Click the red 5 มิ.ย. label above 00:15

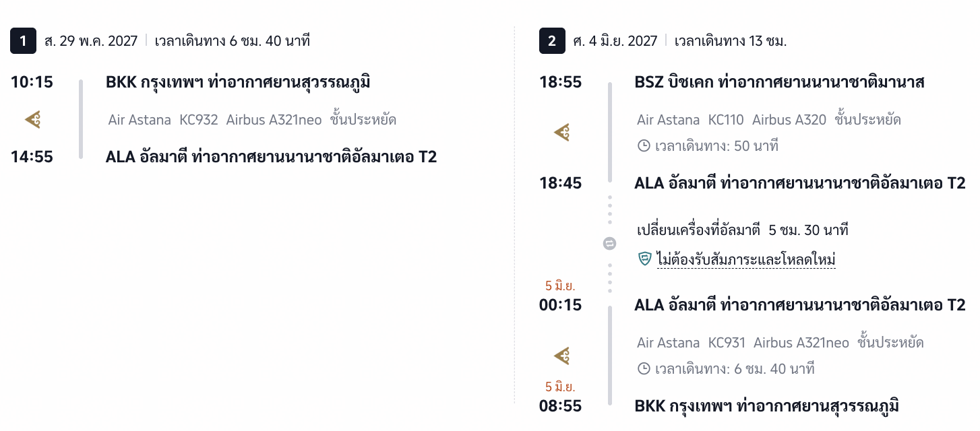(x=560, y=286)
